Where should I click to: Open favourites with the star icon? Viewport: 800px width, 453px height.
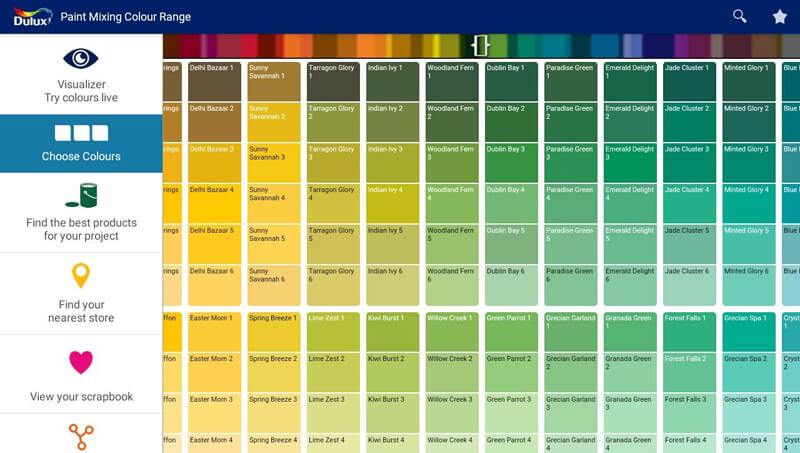pyautogui.click(x=780, y=16)
